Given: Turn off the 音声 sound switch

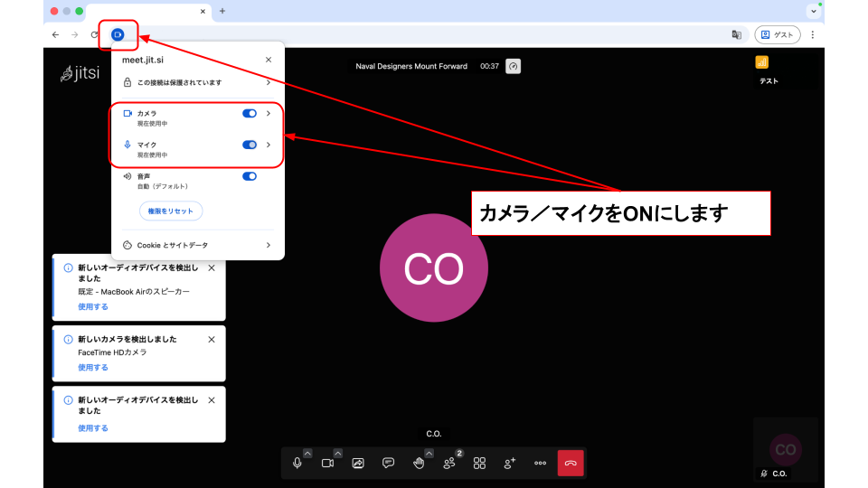Looking at the screenshot, I should click(x=250, y=176).
